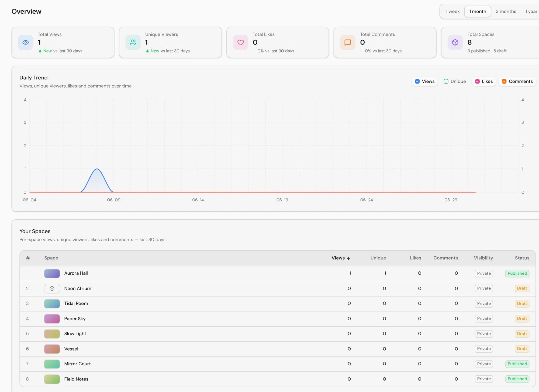Image resolution: width=539 pixels, height=392 pixels.
Task: Open the Field Notes thumbnail
Action: click(x=52, y=379)
